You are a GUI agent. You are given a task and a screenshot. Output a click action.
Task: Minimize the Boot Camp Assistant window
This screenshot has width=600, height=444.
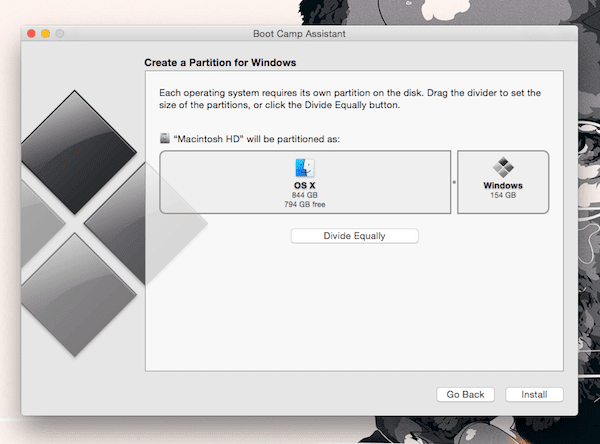pos(46,34)
